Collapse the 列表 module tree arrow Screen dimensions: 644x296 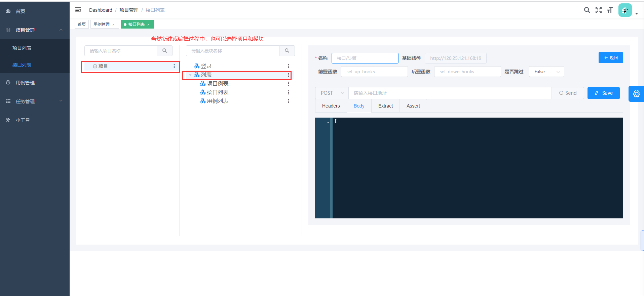click(190, 75)
